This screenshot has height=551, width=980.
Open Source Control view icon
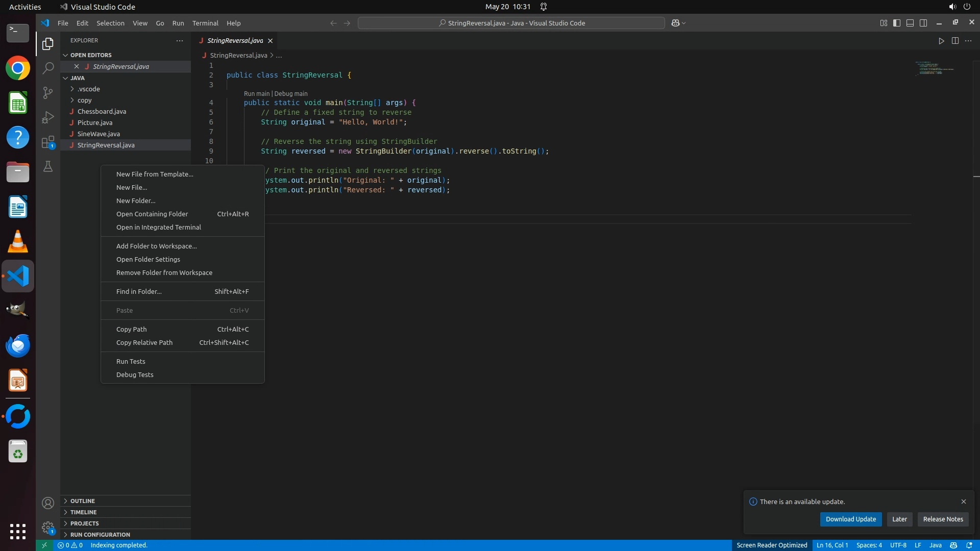(x=48, y=92)
